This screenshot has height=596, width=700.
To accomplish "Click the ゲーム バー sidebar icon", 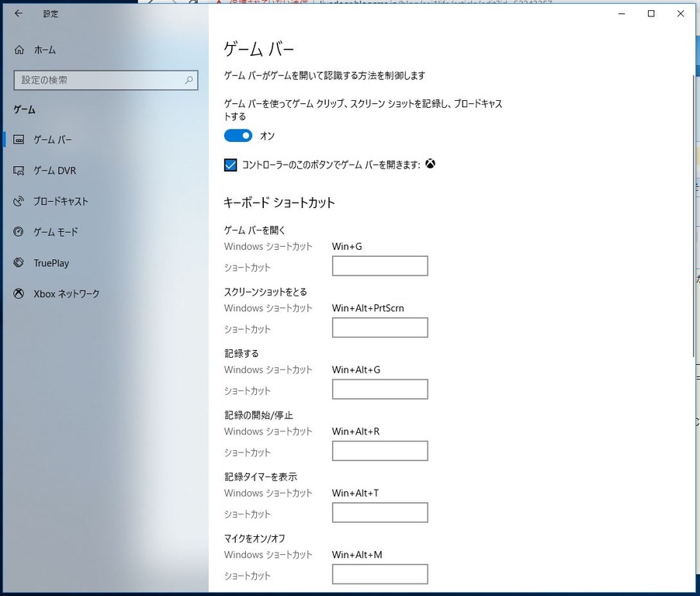I will click(x=19, y=140).
